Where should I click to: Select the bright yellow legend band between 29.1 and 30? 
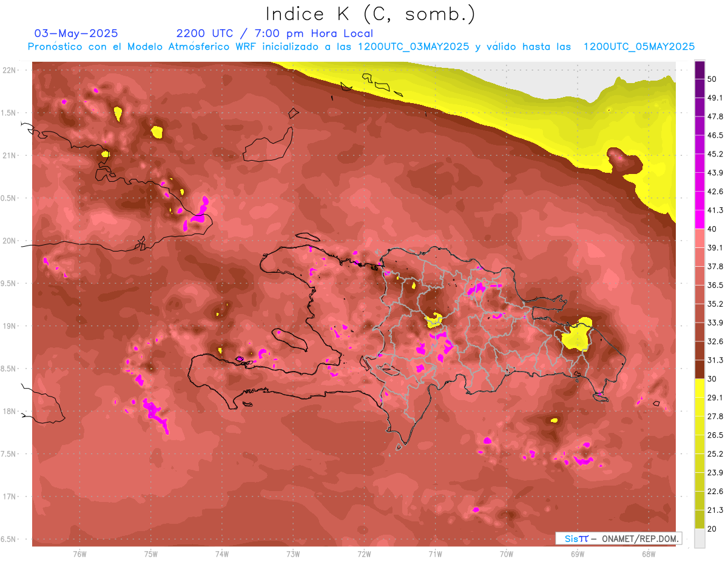[x=699, y=388]
